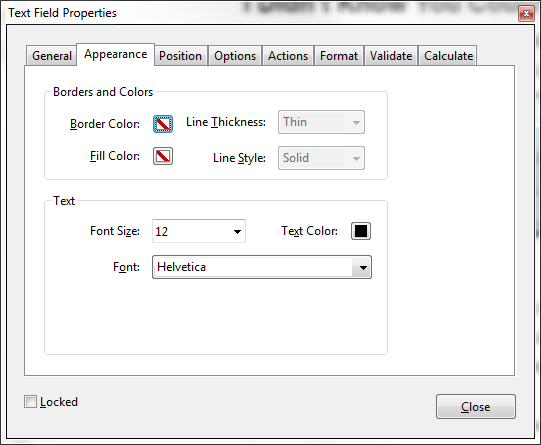The width and height of the screenshot is (541, 445).
Task: Select the Appearance tab
Action: [x=116, y=54]
